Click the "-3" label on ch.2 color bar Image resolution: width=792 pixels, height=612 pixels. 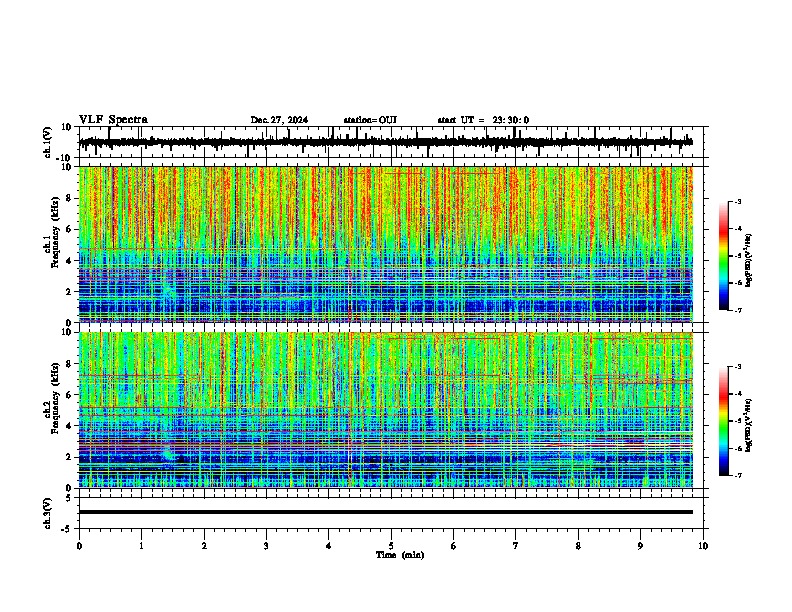click(738, 367)
